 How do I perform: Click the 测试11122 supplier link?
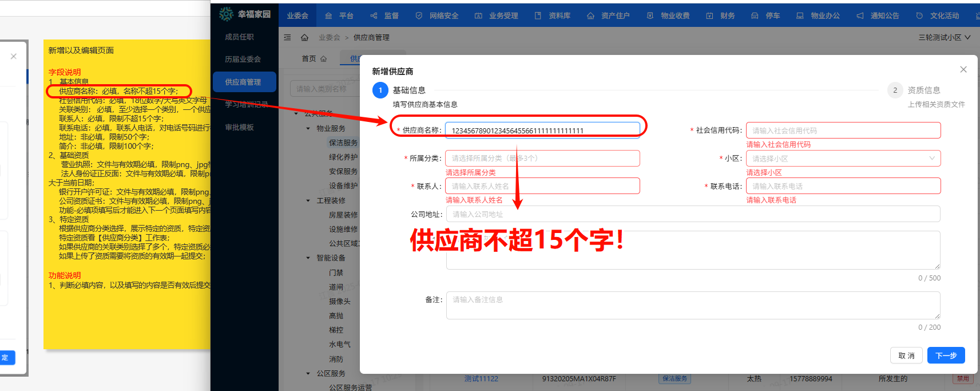(x=481, y=378)
